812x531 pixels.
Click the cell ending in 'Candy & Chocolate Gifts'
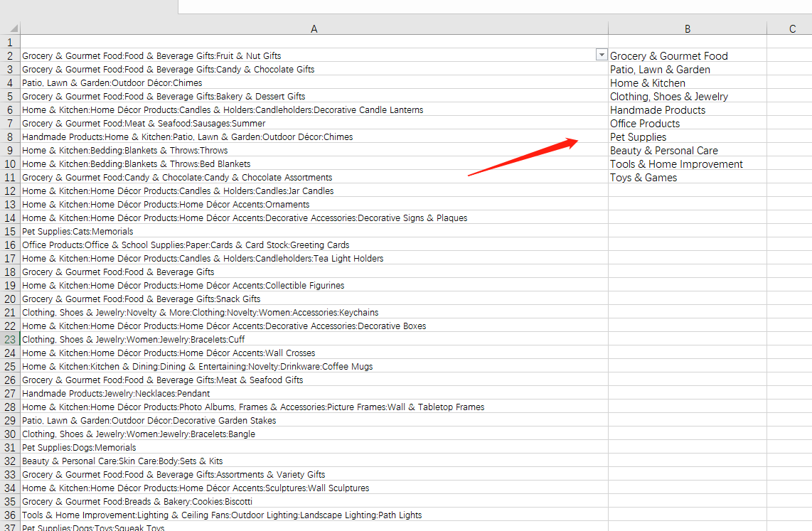tap(314, 69)
